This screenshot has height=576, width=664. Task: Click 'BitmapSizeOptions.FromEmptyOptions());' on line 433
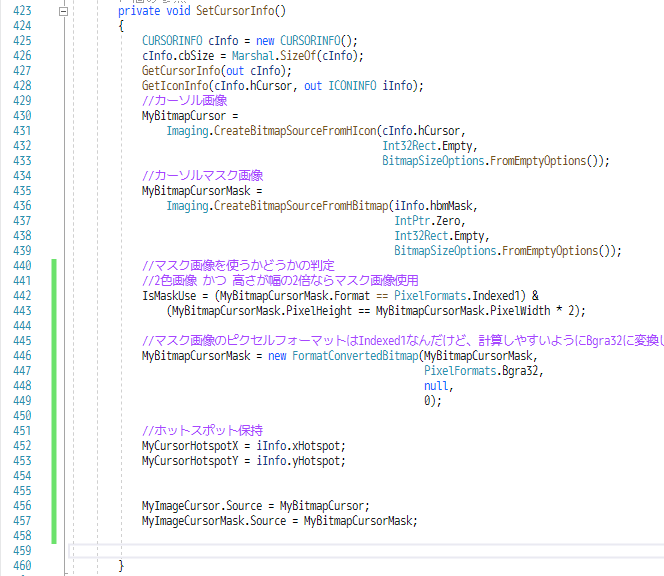pos(496,161)
